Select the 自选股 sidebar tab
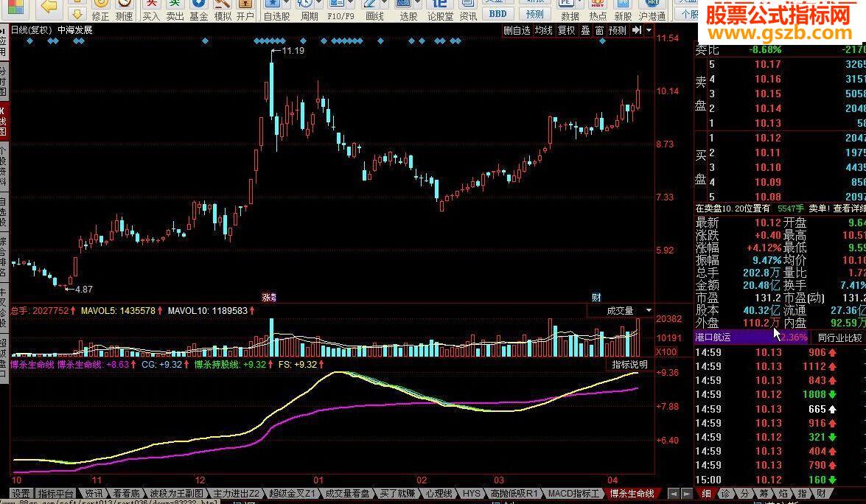The image size is (866, 504). (x=4, y=211)
